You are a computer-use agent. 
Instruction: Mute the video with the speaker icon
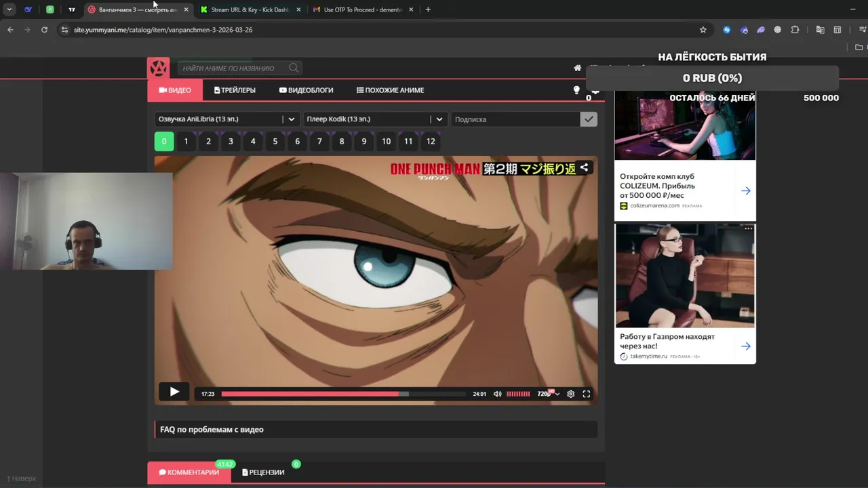(x=497, y=394)
